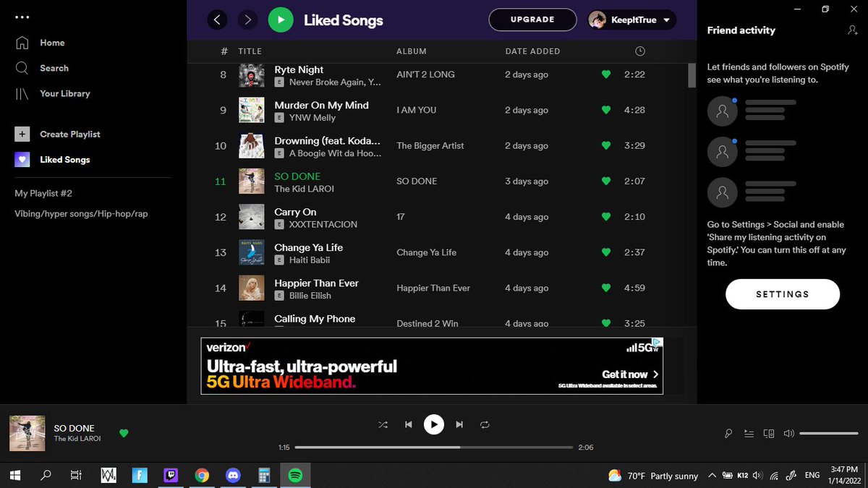Click Get it now in Verizon ad
Screen dimensions: 868x488
tap(630, 374)
